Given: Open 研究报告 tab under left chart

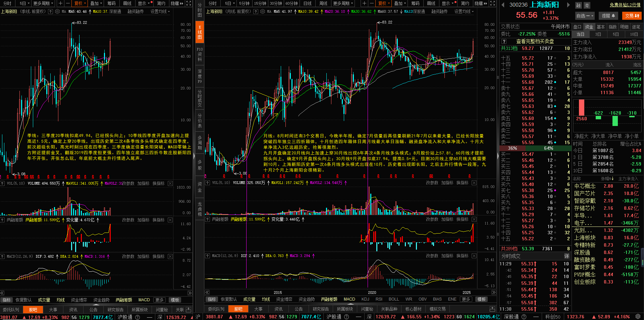Looking at the screenshot, I should point(116,310).
